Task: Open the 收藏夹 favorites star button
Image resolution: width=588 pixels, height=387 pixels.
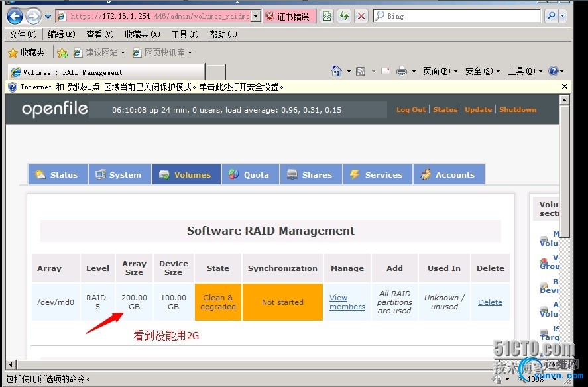Action: [27, 52]
